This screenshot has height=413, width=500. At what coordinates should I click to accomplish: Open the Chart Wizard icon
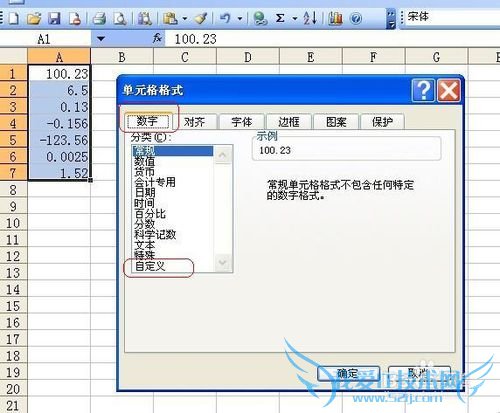pos(335,18)
